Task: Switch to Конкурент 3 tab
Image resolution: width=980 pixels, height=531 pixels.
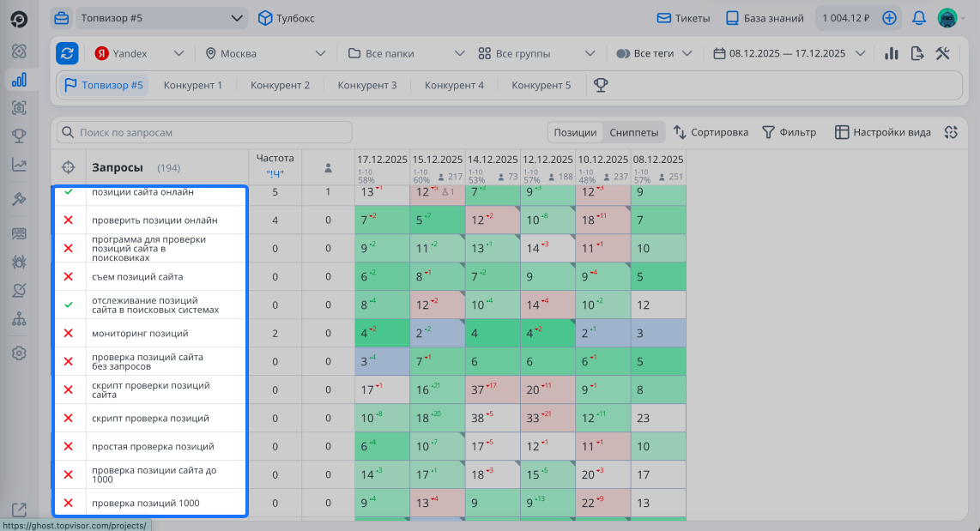Action: tap(367, 85)
